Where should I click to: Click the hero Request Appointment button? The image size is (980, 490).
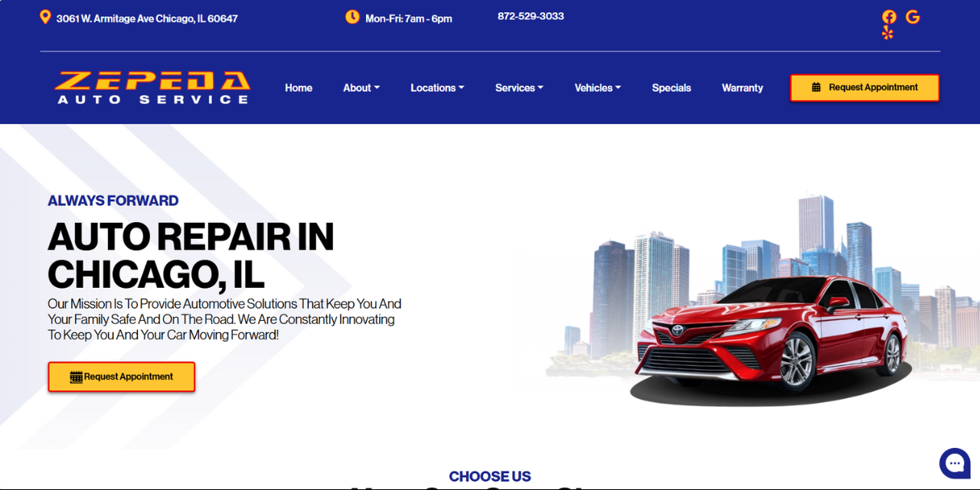(x=121, y=376)
